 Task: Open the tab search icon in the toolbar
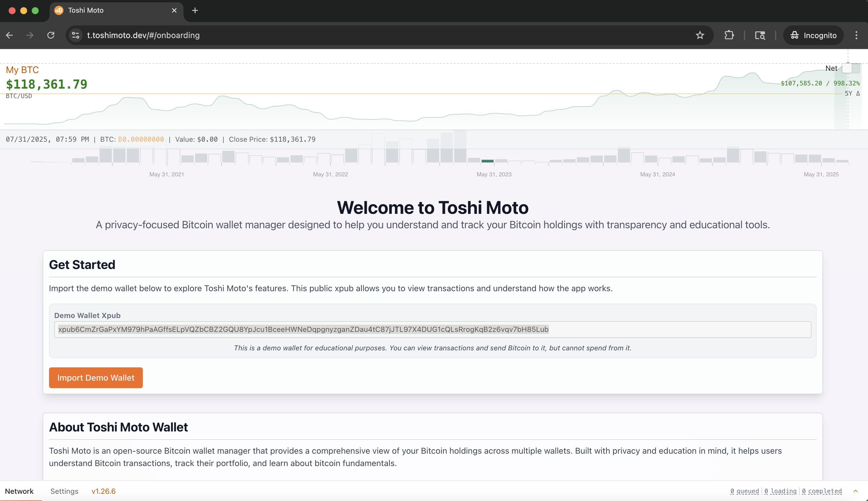tap(760, 35)
